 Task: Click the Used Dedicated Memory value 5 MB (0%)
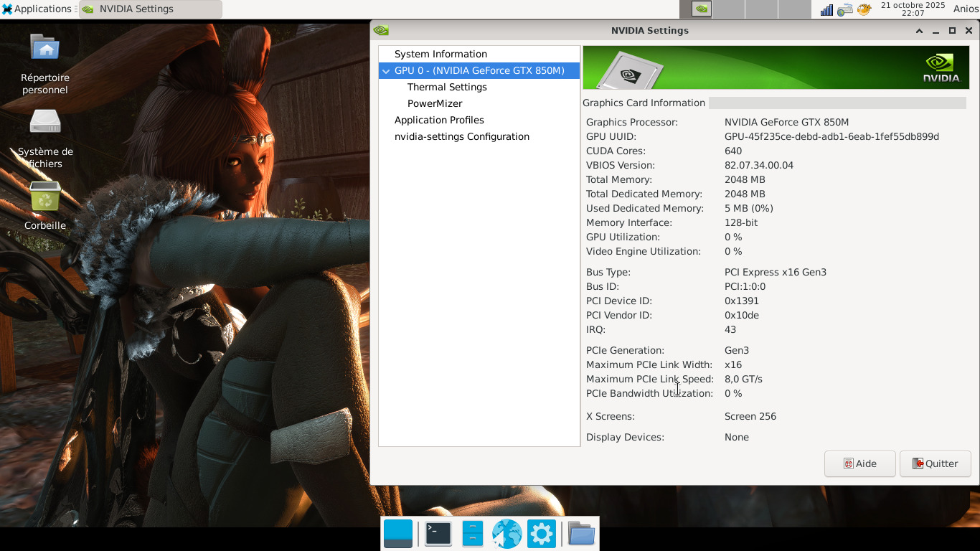pos(749,208)
